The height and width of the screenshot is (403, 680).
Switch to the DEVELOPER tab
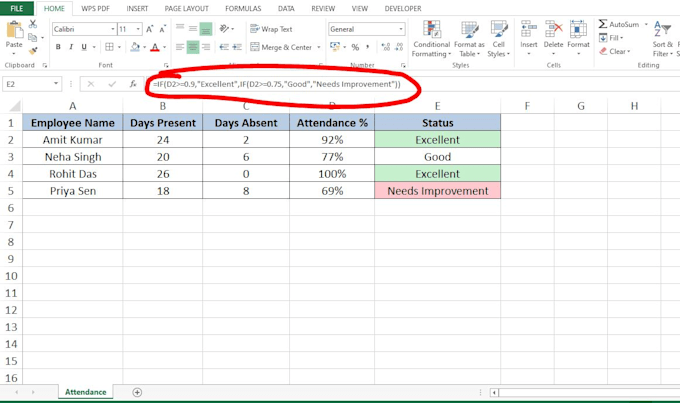point(403,8)
